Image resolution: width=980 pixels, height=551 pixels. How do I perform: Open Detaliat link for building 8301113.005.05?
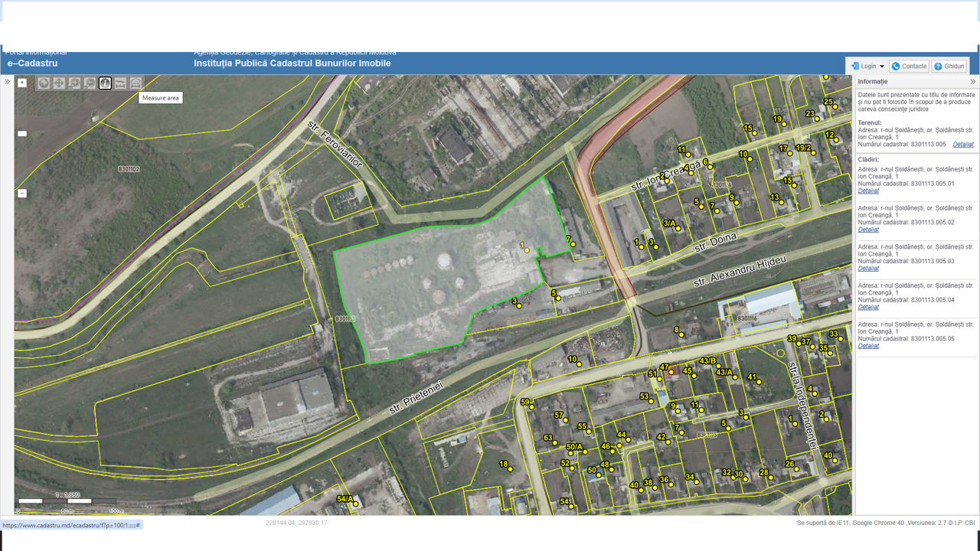click(x=868, y=346)
